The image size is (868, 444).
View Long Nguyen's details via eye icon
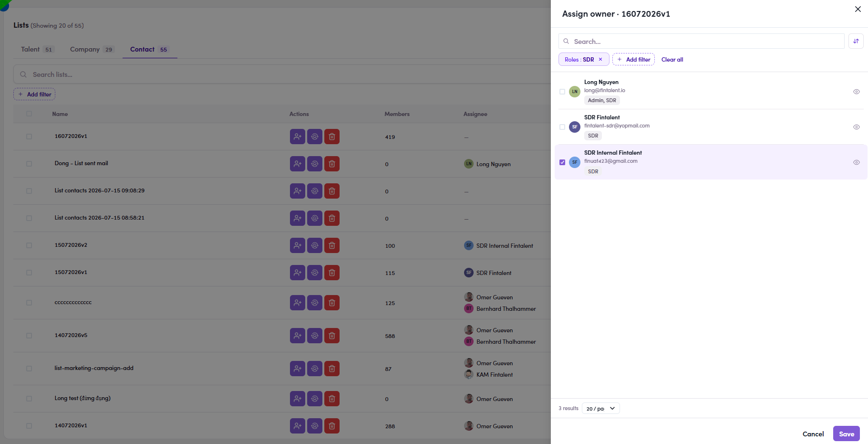click(857, 92)
